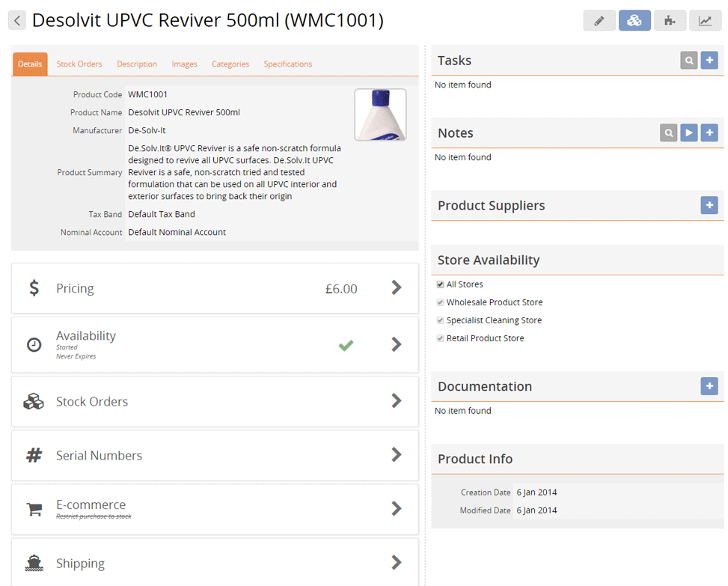Click the green availability checkmark

point(346,345)
